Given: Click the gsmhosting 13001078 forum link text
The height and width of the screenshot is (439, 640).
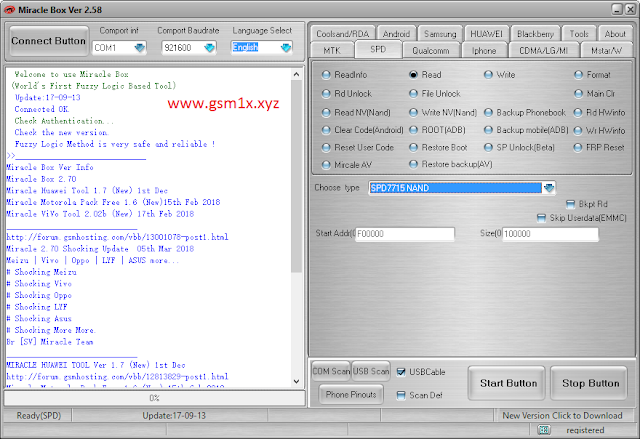Looking at the screenshot, I should (x=117, y=237).
